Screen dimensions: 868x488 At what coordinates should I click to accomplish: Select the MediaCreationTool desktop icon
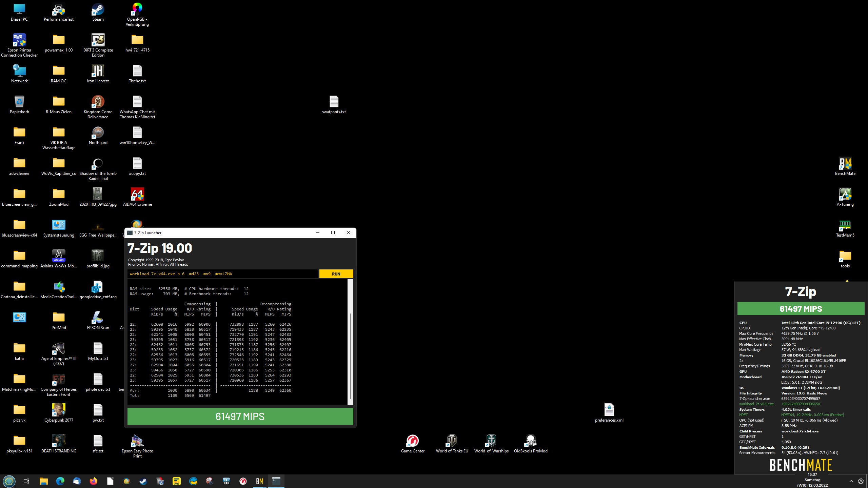pos(59,290)
